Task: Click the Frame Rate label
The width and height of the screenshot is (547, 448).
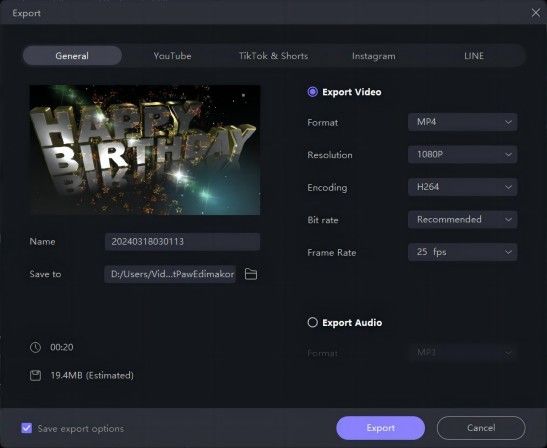Action: (x=332, y=252)
